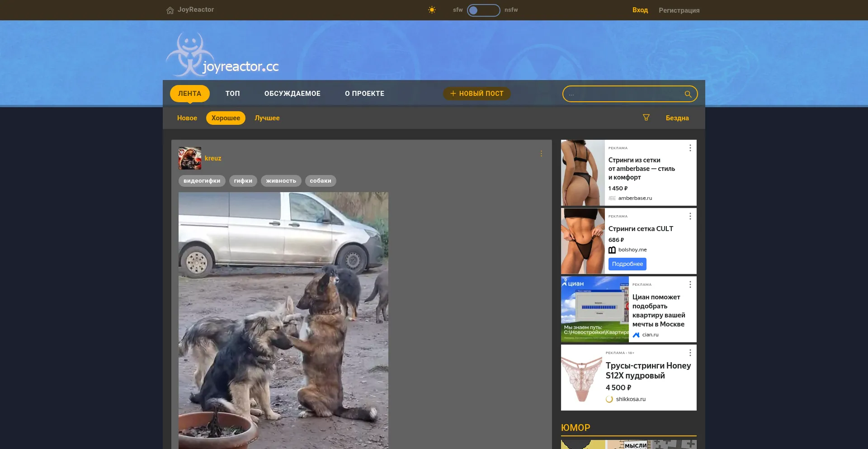Viewport: 868px width, 449px height.
Task: Open the ОБСУЖДАЕМОЕ tab
Action: [x=292, y=94]
